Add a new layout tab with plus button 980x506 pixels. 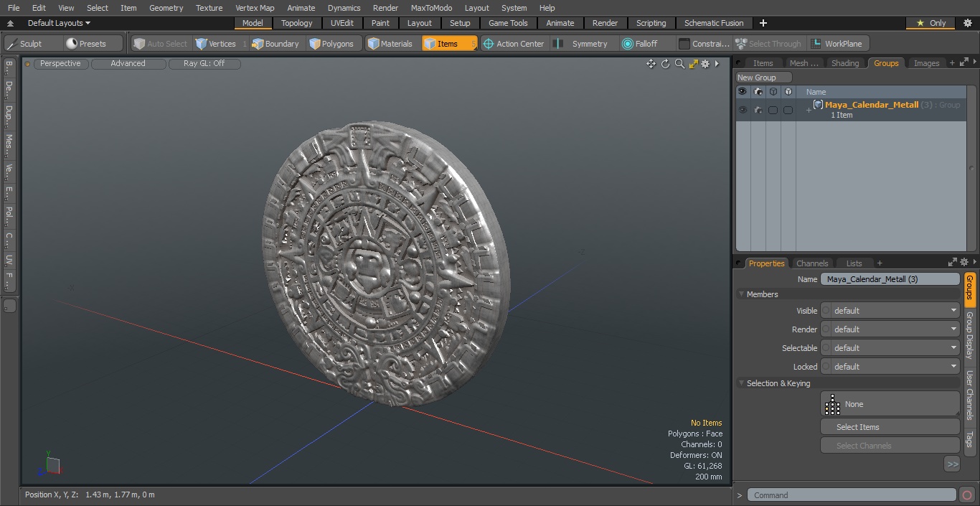pos(763,23)
